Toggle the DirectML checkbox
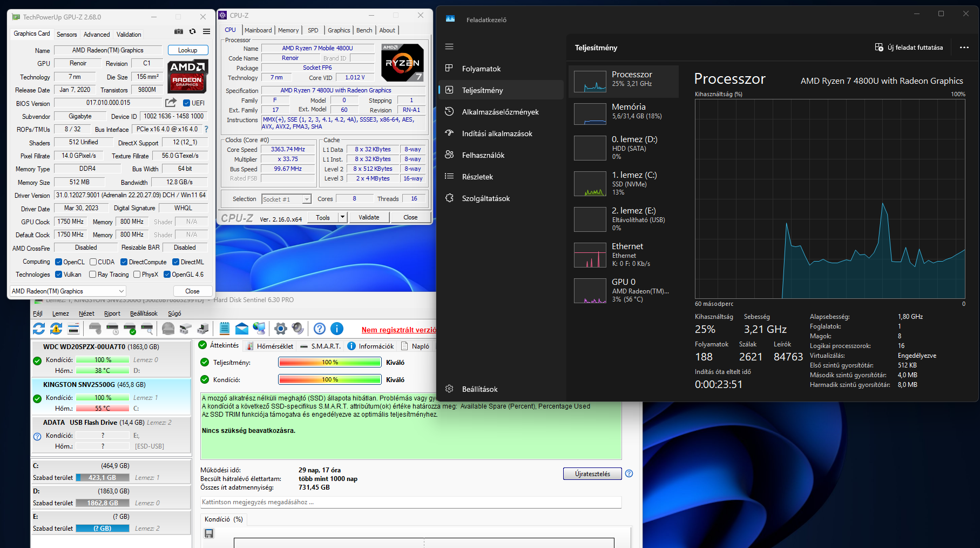980x548 pixels. pyautogui.click(x=175, y=262)
